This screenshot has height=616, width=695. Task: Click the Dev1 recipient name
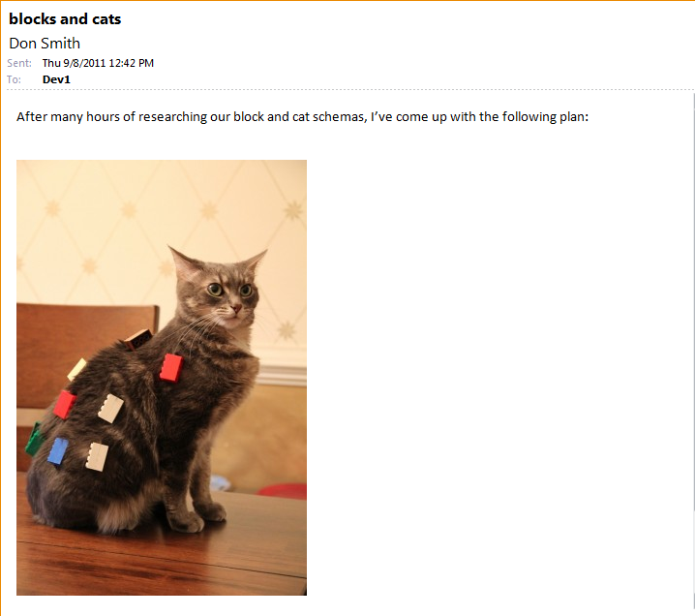(56, 79)
